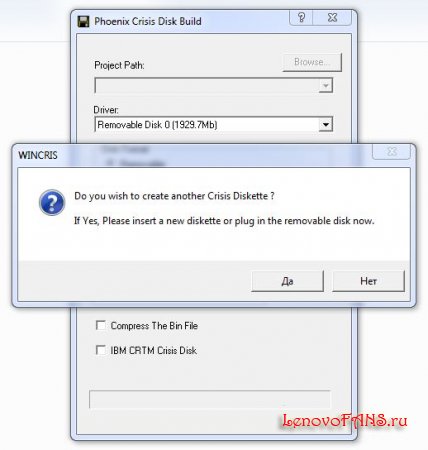Click into the Project Path field
The width and height of the screenshot is (428, 450).
(x=214, y=86)
